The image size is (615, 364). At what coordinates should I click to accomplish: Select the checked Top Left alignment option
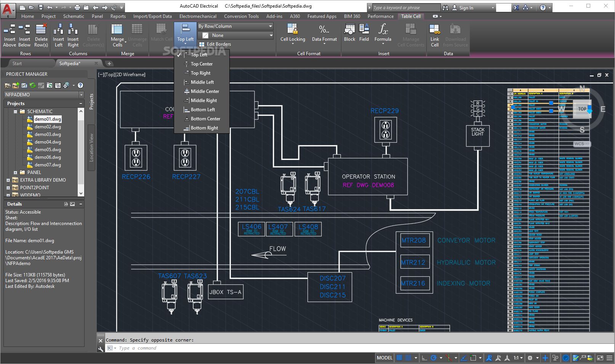tap(199, 55)
